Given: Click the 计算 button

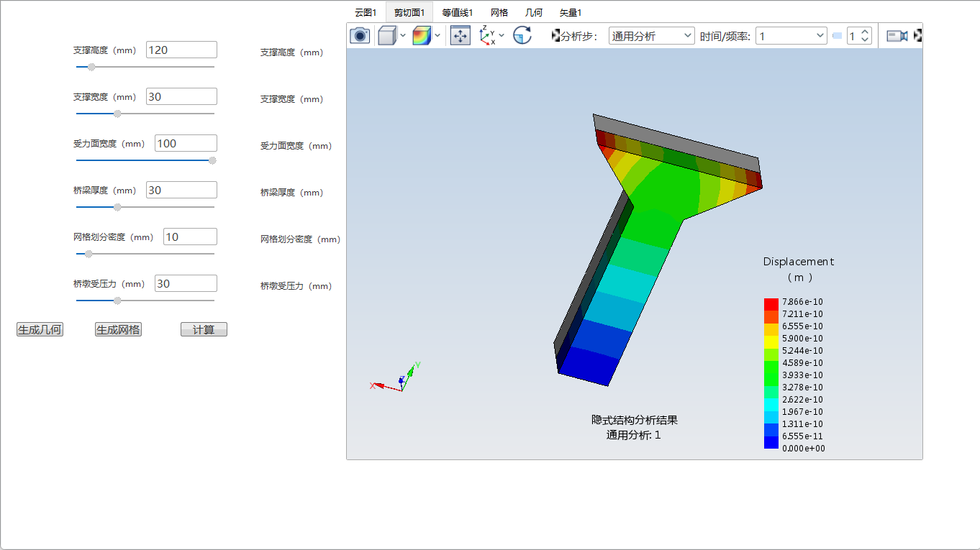Looking at the screenshot, I should pyautogui.click(x=204, y=329).
